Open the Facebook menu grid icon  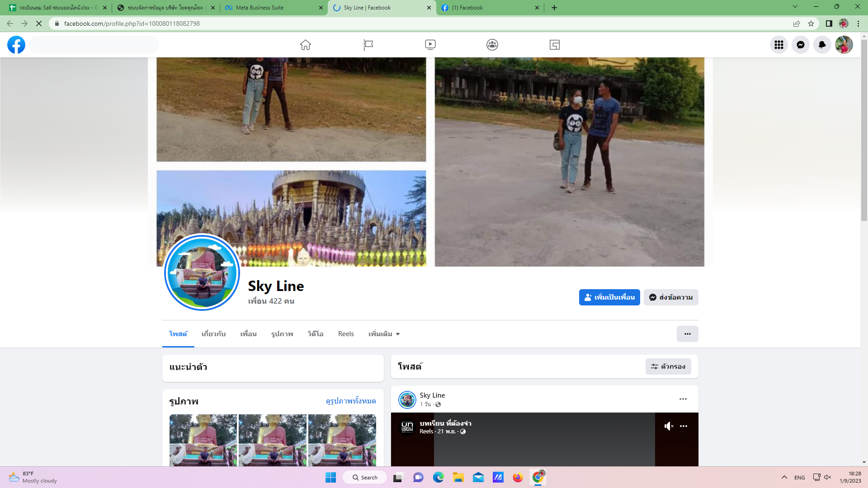tap(778, 45)
